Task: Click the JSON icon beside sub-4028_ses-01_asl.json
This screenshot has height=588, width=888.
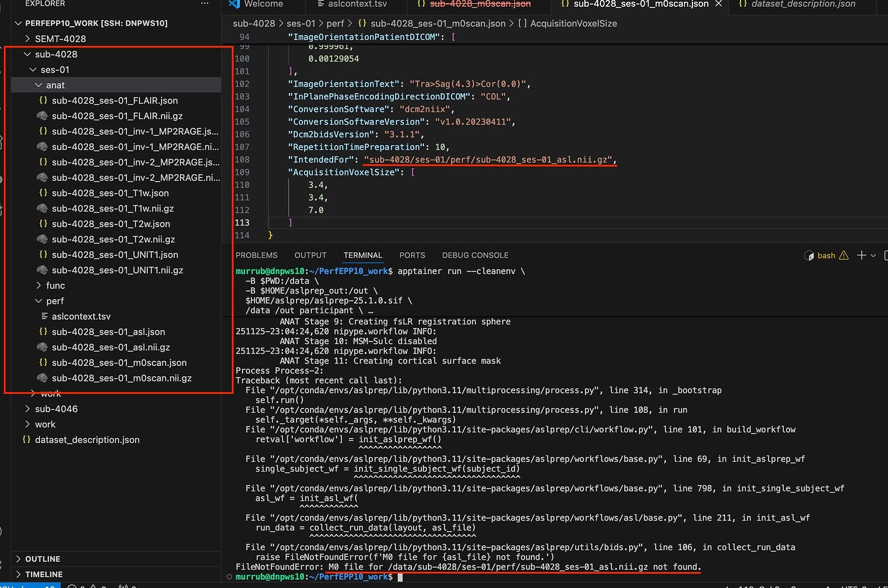Action: (42, 331)
